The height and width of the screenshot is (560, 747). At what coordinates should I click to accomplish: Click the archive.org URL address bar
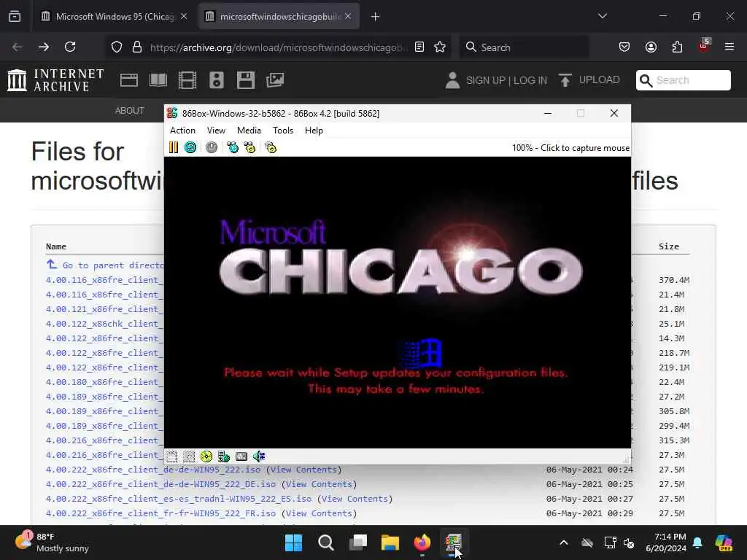279,47
